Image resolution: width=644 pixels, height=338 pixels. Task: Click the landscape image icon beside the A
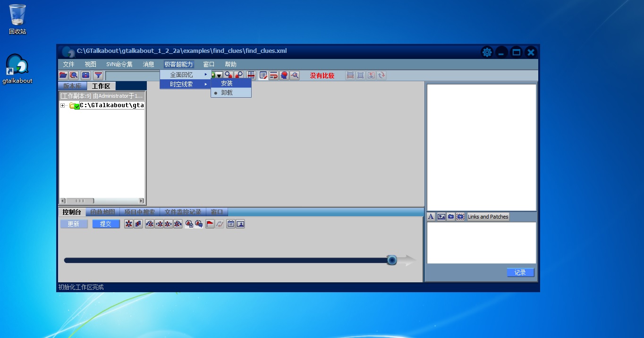pos(441,217)
